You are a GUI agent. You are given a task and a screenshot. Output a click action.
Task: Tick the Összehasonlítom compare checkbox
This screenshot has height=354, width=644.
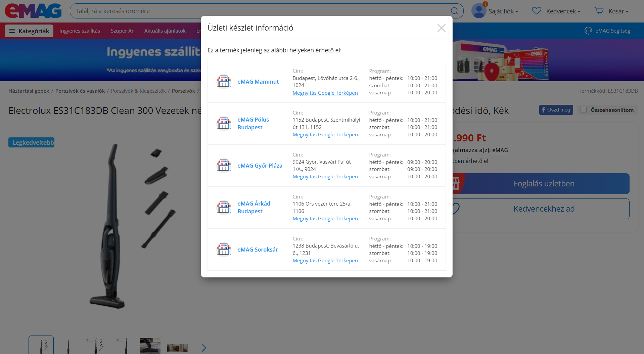584,110
